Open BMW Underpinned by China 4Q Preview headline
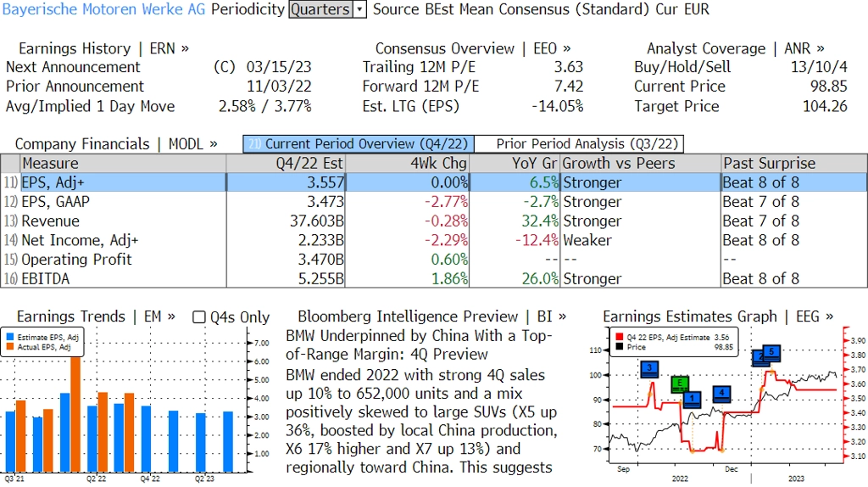The height and width of the screenshot is (487, 868). coord(419,344)
